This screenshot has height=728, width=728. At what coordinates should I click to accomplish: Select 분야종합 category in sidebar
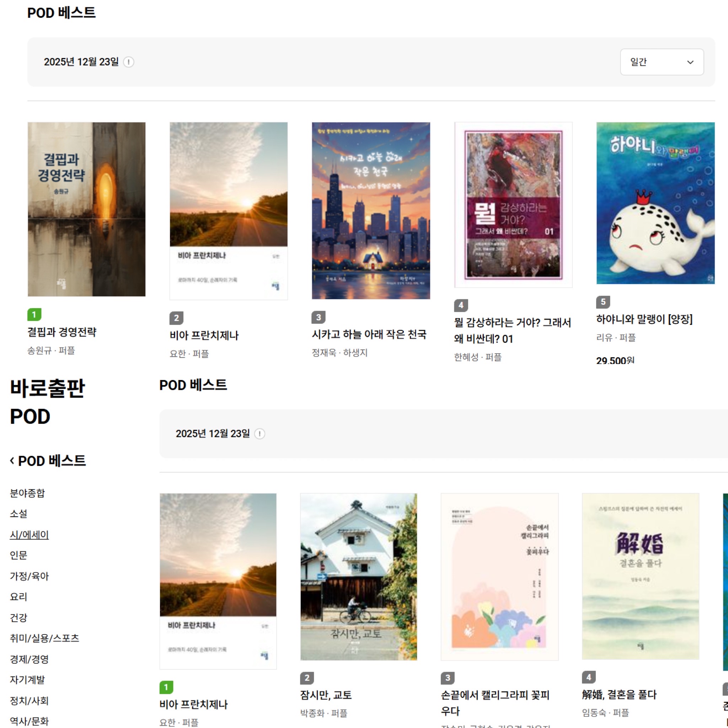27,493
